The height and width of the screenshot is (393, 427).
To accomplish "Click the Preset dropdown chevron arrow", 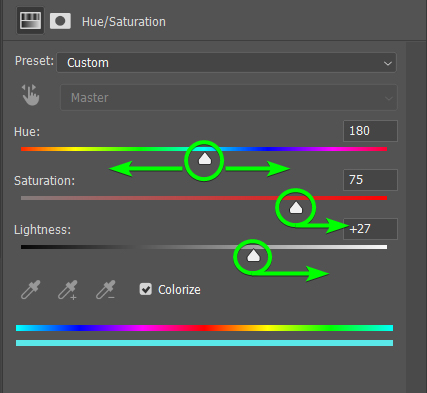I will pyautogui.click(x=387, y=63).
